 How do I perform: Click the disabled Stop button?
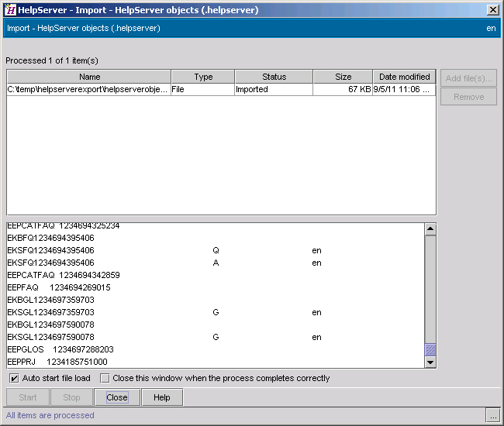[71, 397]
